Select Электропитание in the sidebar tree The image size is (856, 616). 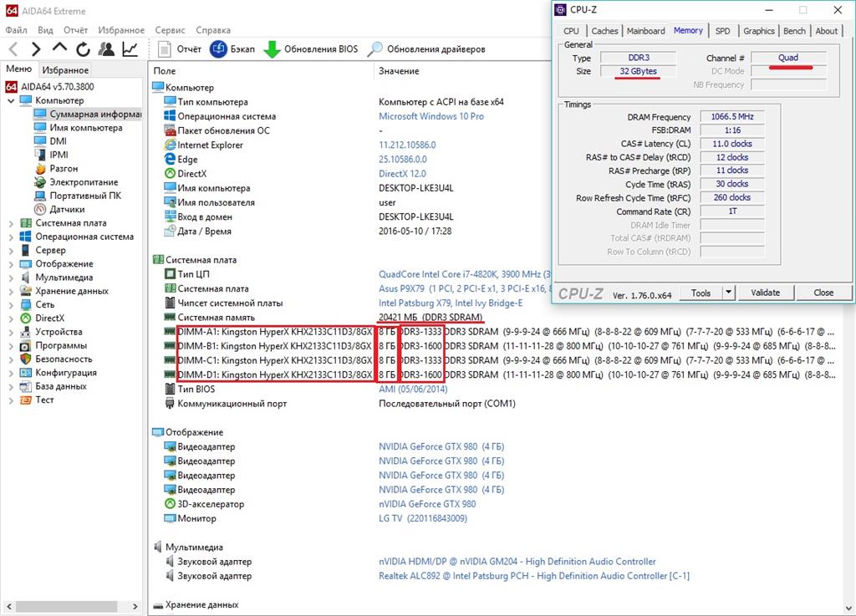pos(76,181)
